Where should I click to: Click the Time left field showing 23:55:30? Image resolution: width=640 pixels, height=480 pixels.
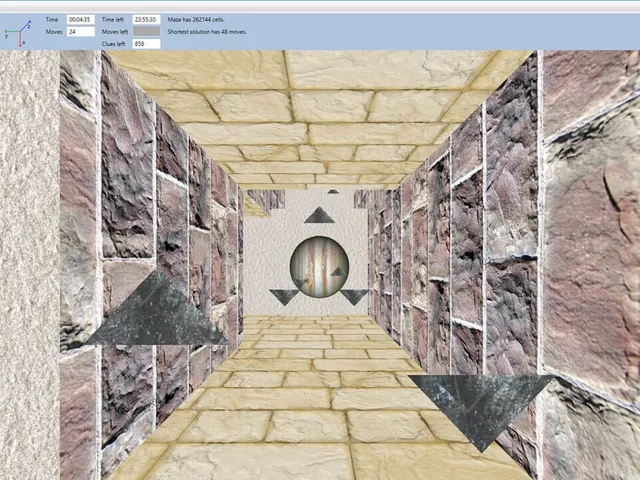(146, 20)
